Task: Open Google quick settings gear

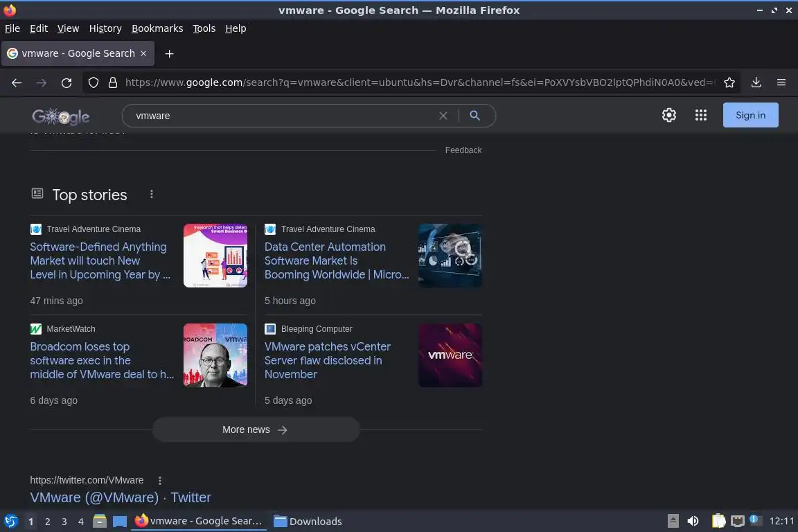Action: pos(668,115)
